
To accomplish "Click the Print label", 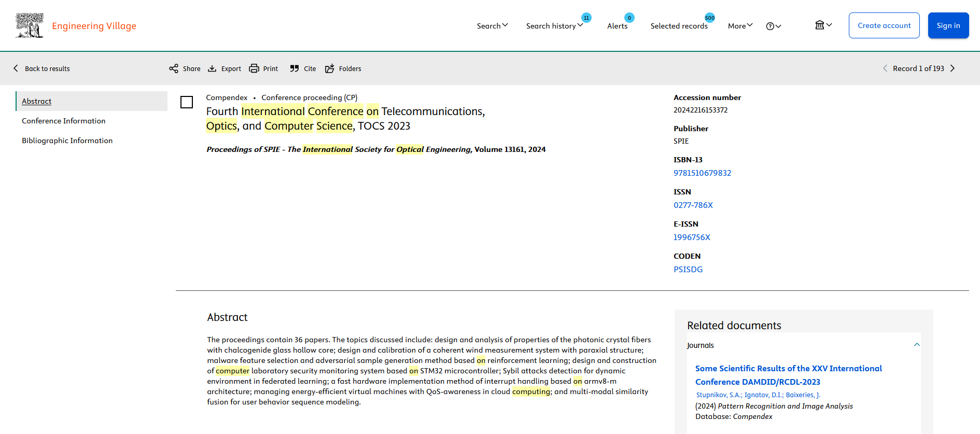I will click(270, 68).
